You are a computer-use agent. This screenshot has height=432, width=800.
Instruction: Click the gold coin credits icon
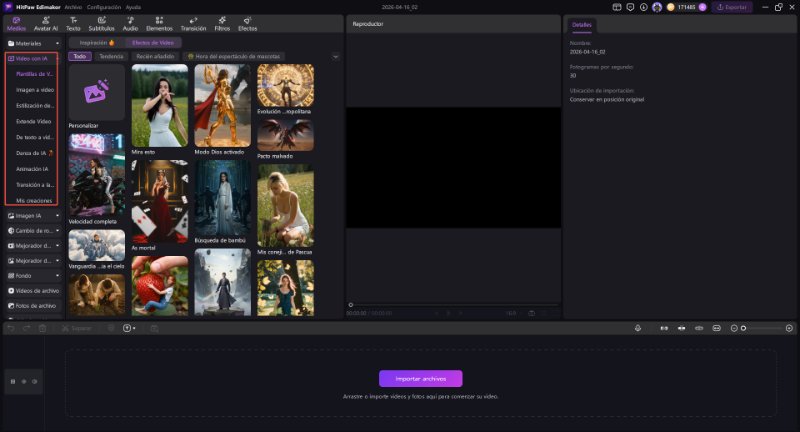pyautogui.click(x=671, y=7)
